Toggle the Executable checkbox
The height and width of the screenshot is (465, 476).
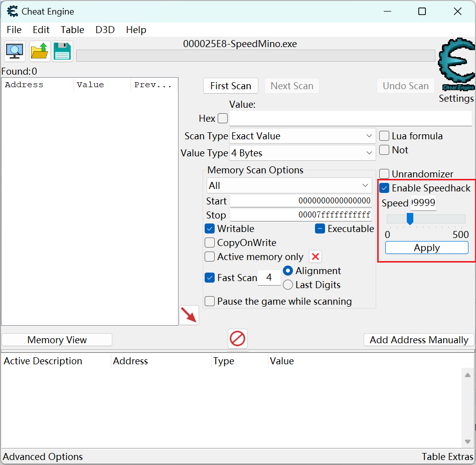[320, 228]
